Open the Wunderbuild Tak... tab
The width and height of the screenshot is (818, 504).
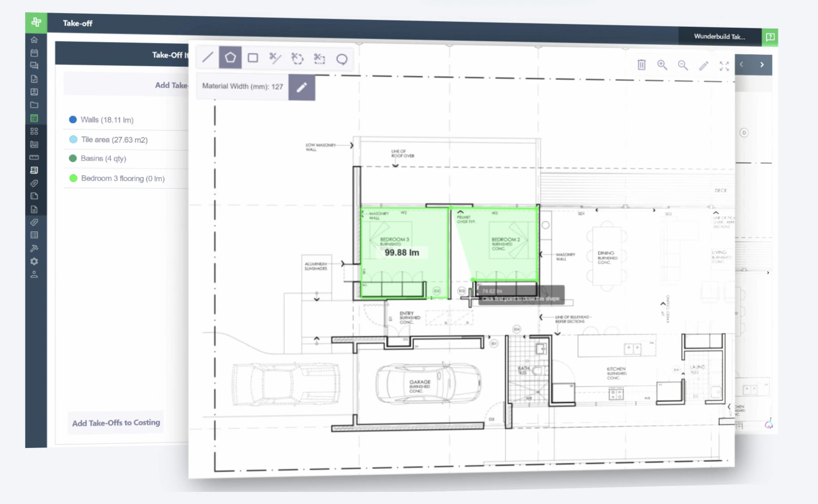pyautogui.click(x=719, y=37)
